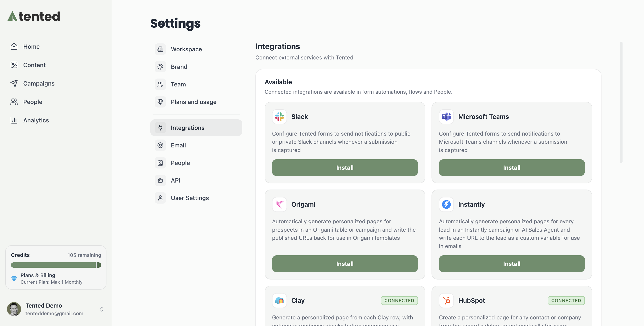Click the People icon in main sidebar

[14, 102]
